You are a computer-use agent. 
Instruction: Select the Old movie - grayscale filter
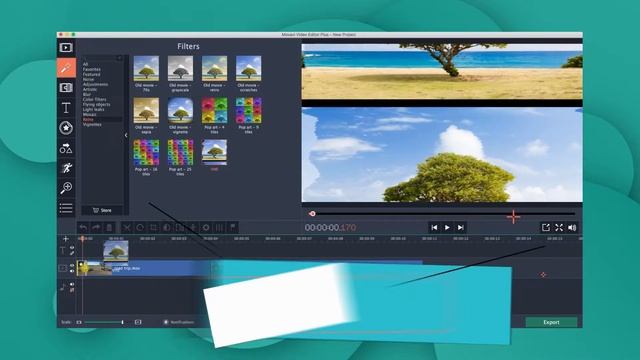click(180, 73)
